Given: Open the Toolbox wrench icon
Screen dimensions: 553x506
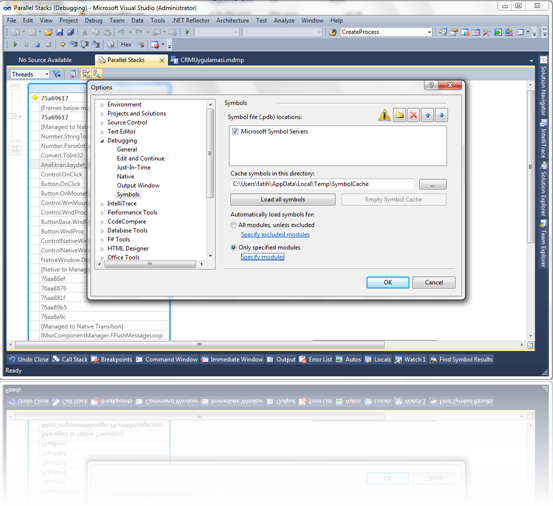Looking at the screenshot, I should click(x=486, y=32).
